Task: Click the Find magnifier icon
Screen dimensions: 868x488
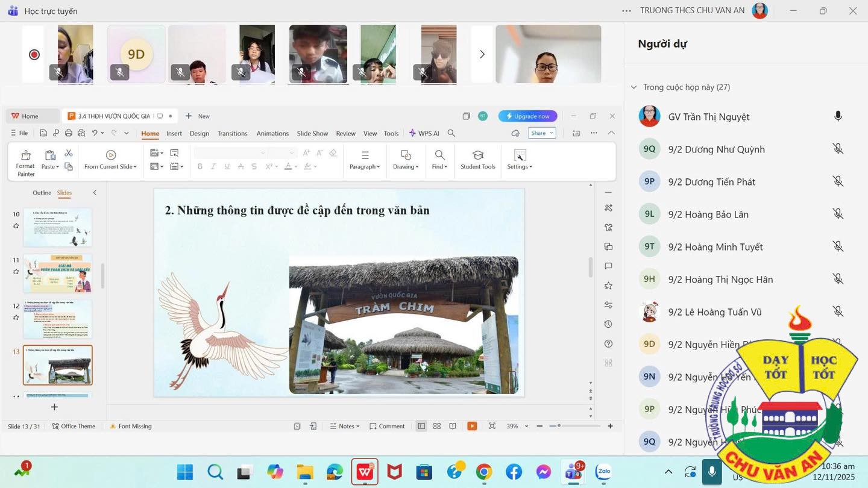Action: coord(439,155)
